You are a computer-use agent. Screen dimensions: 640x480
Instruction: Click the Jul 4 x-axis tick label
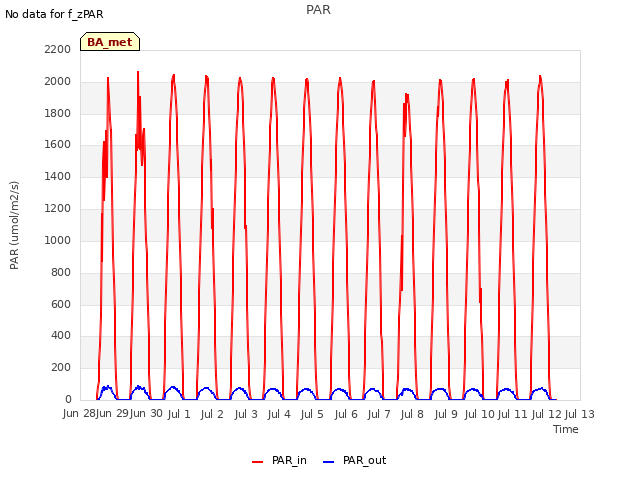pyautogui.click(x=279, y=414)
